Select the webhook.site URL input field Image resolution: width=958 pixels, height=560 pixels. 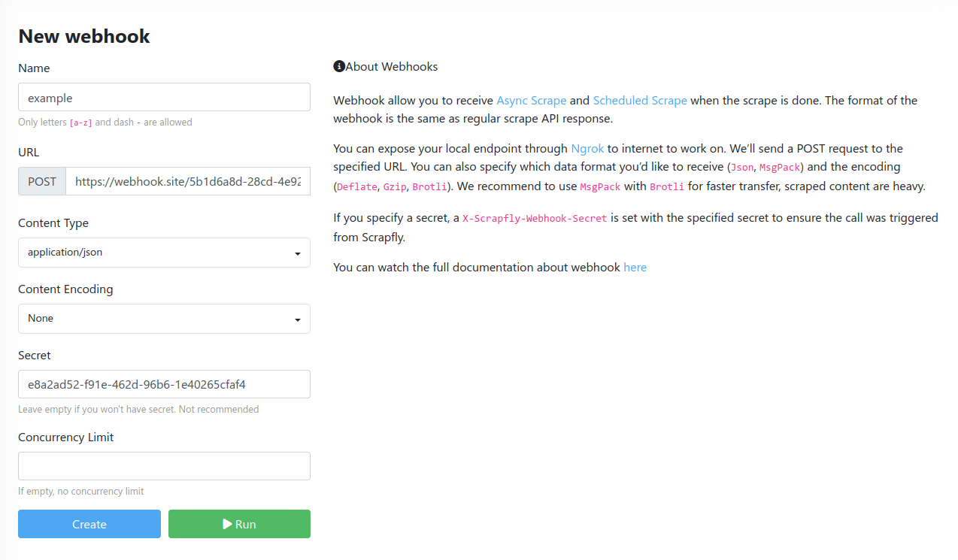pyautogui.click(x=188, y=181)
